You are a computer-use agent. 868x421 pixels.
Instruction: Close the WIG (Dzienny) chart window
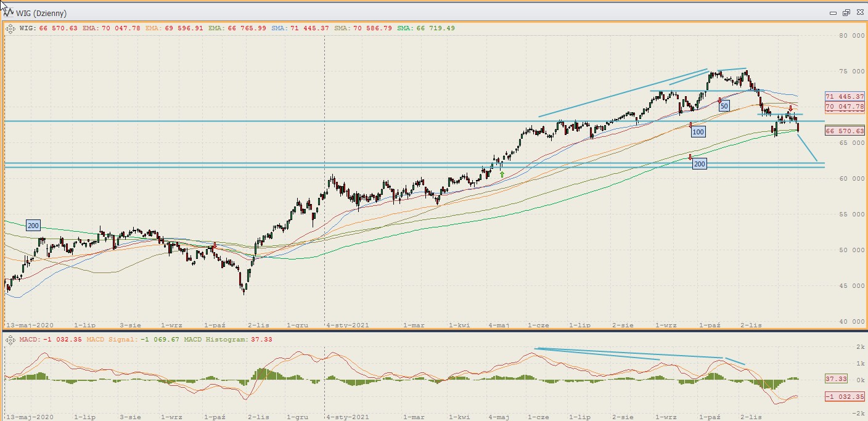(858, 12)
